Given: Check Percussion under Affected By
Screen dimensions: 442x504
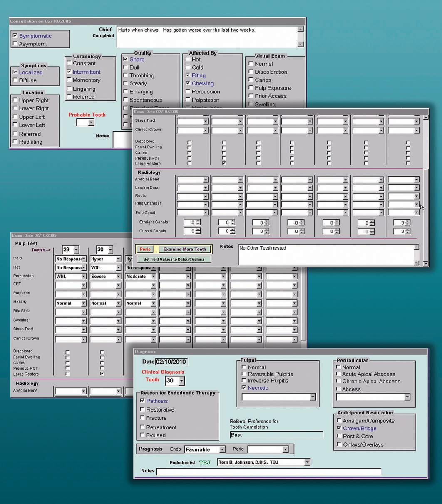Looking at the screenshot, I should coord(188,92).
